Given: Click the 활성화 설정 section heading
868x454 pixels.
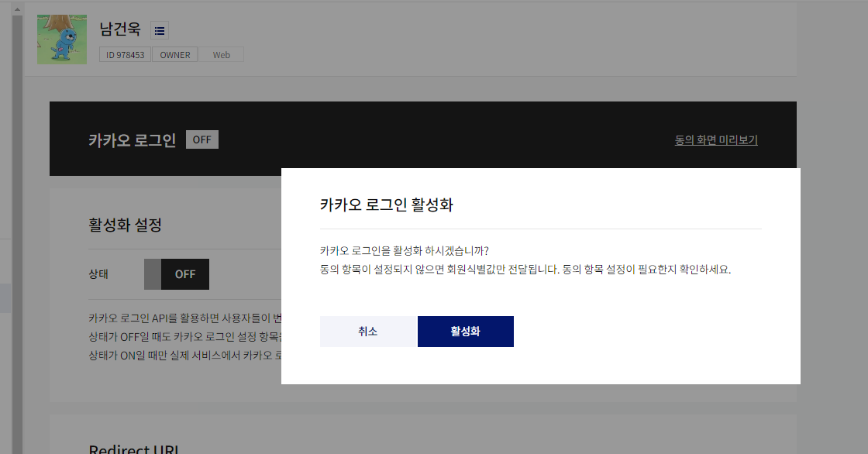Looking at the screenshot, I should 125,225.
